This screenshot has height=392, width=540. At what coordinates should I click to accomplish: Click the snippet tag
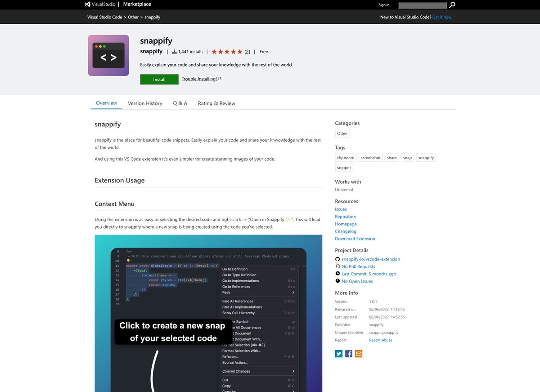(344, 167)
